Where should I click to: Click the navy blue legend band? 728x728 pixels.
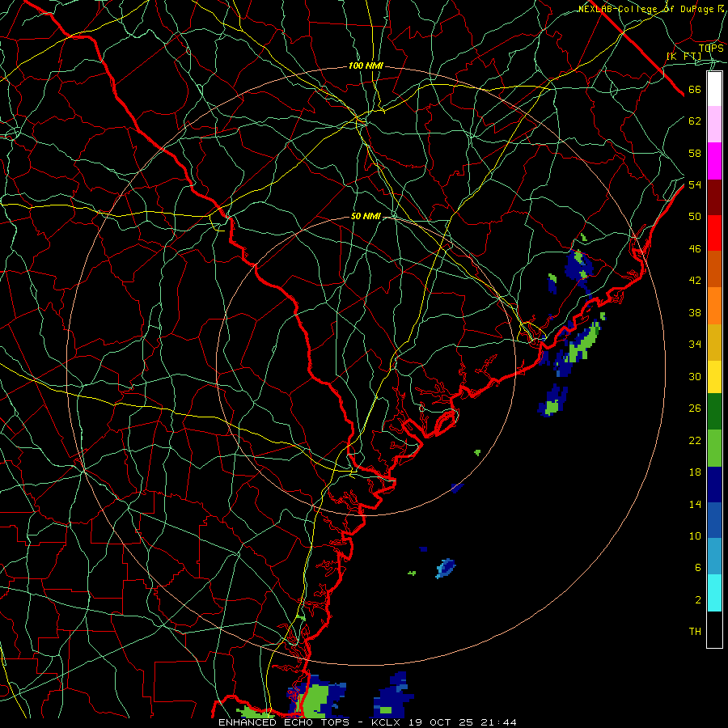[714, 485]
